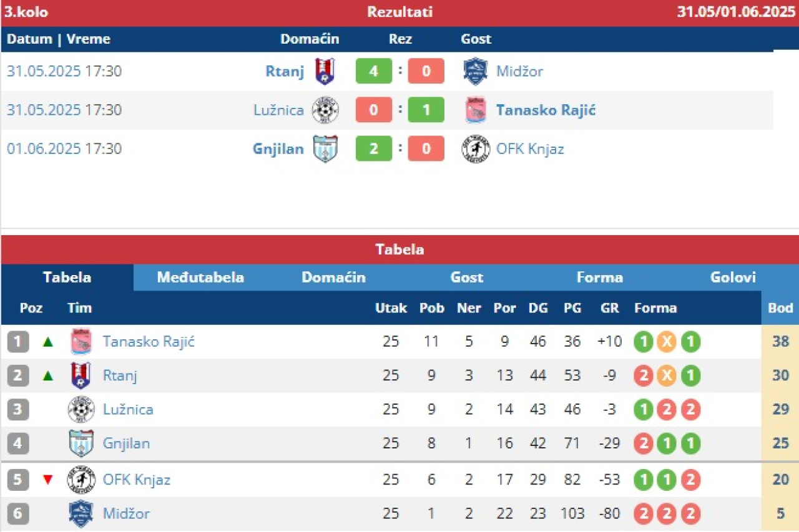This screenshot has width=799, height=532.
Task: Click Gnjilan crest in standings table
Action: (x=81, y=444)
